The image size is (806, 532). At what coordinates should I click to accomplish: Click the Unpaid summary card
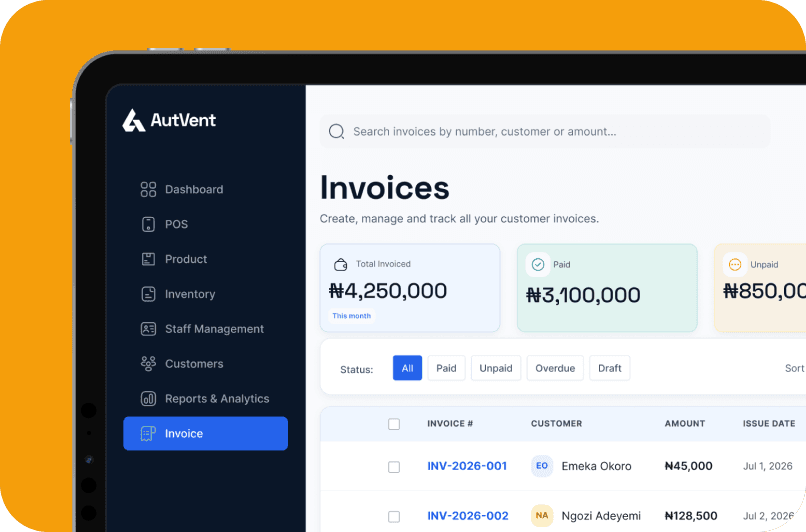click(760, 288)
